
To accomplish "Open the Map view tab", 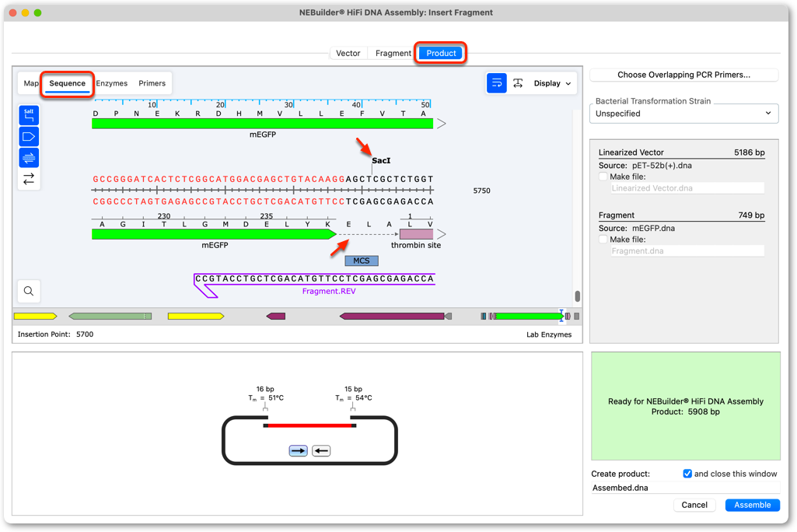I will click(30, 83).
